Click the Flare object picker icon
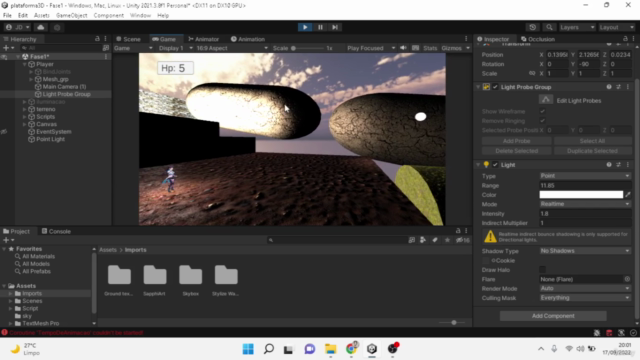The width and height of the screenshot is (640, 360). [x=627, y=279]
